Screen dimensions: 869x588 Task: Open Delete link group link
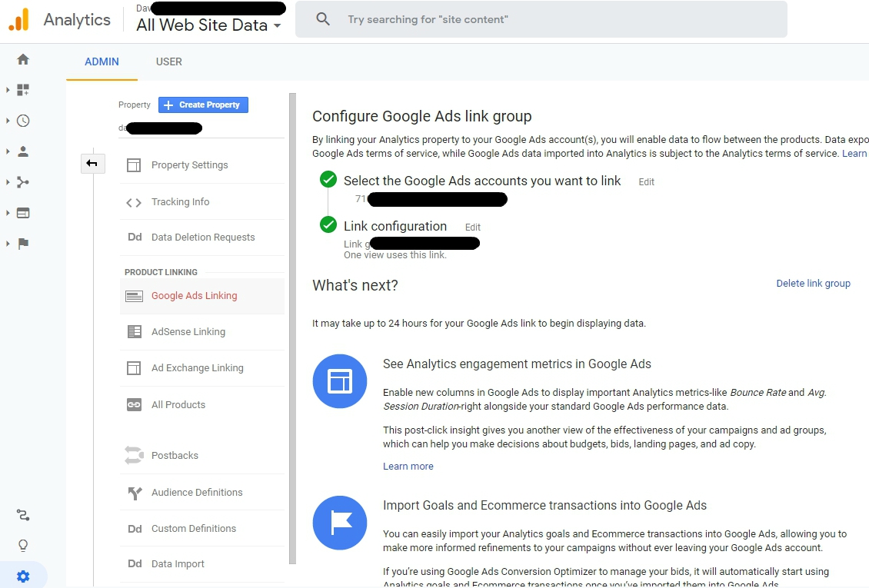[813, 283]
